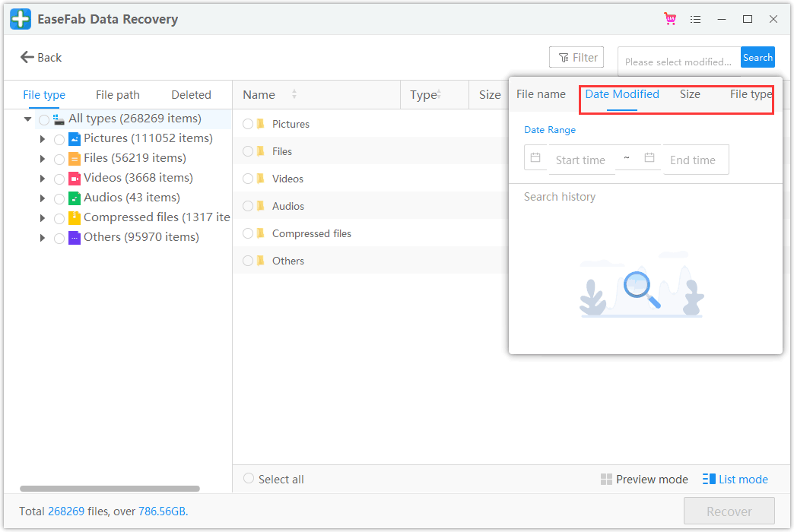Click the EaseFab app logo
794x532 pixels.
click(x=21, y=19)
